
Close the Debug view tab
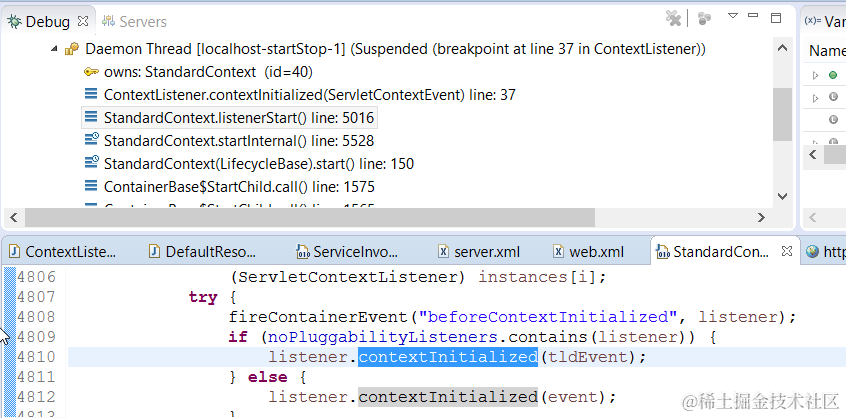[x=83, y=22]
